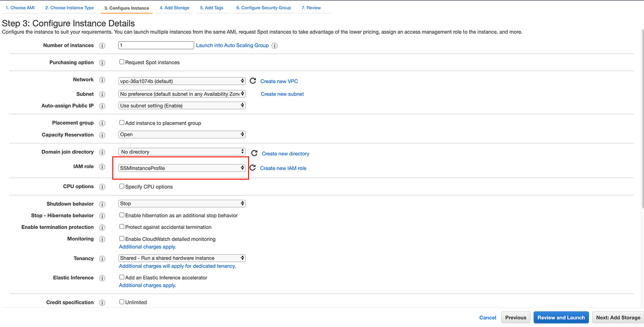Click the Previous button

[516, 317]
